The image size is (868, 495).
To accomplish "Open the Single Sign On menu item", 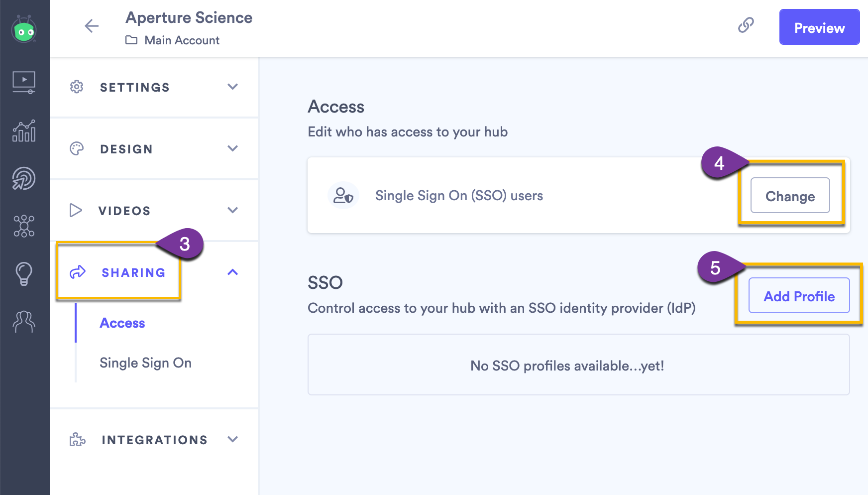I will tap(146, 363).
